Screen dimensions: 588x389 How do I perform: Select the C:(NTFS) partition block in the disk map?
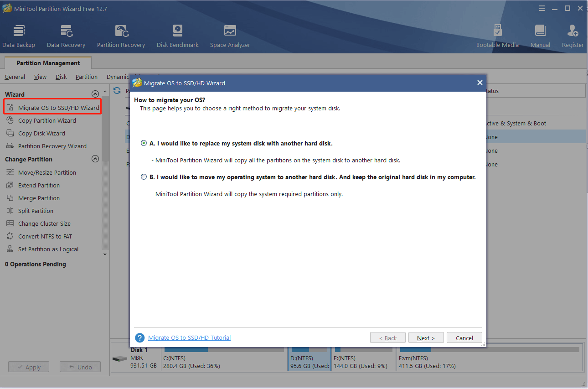coord(224,358)
